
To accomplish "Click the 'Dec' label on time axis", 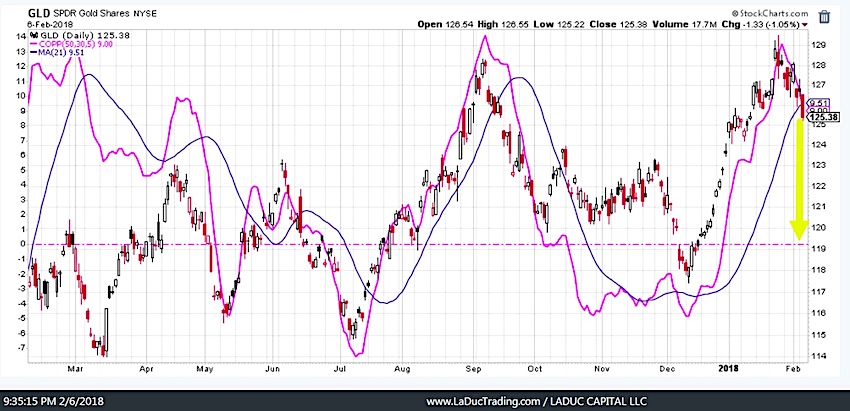I will click(x=667, y=369).
